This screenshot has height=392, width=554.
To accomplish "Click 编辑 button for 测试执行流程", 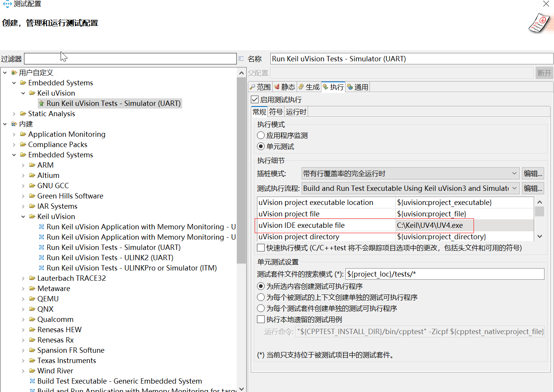I will tap(533, 188).
